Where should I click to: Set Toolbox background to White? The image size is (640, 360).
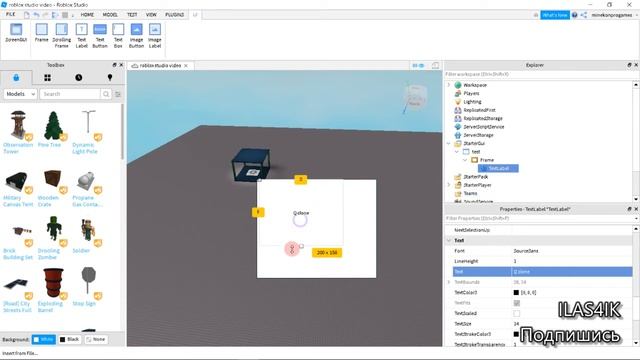pyautogui.click(x=44, y=339)
